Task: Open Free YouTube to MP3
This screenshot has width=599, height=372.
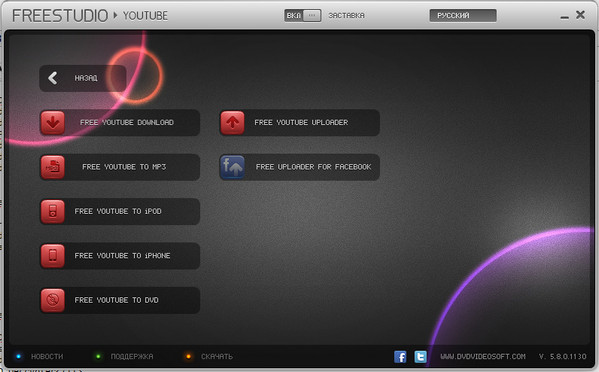Action: click(120, 167)
